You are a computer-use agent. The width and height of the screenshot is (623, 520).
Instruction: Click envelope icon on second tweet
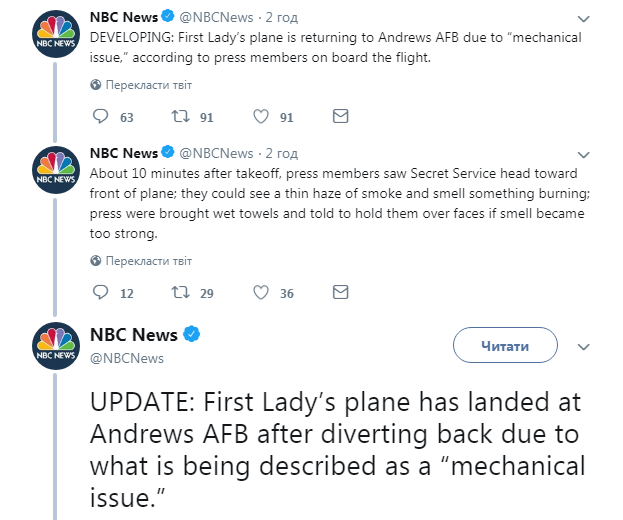[340, 293]
